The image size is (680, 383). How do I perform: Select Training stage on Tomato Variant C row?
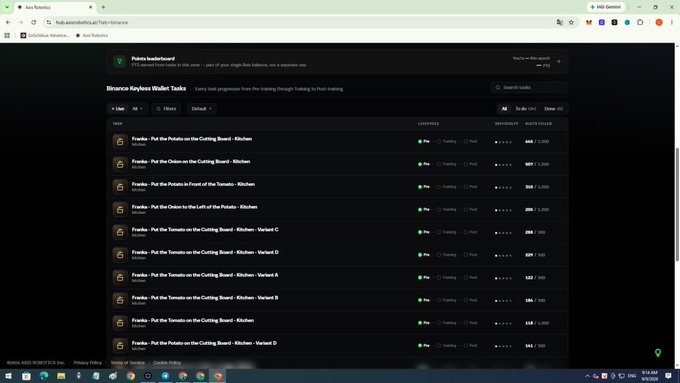(x=447, y=232)
